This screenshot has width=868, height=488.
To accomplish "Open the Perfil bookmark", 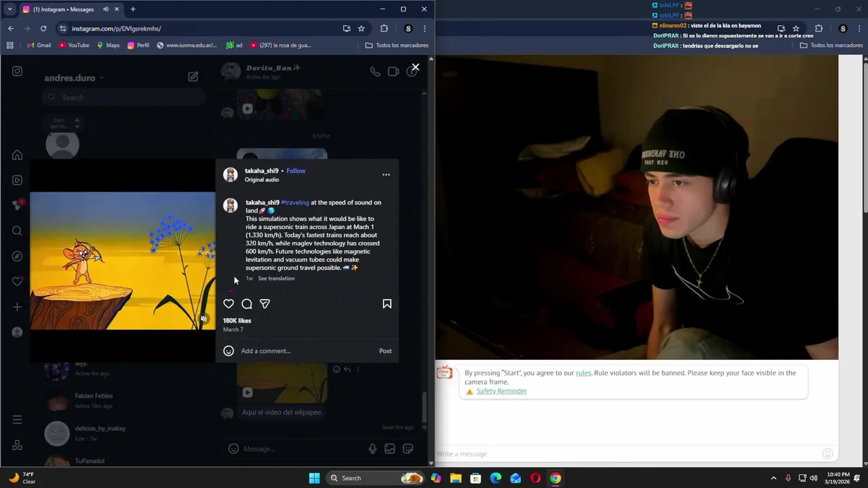I will pyautogui.click(x=138, y=45).
